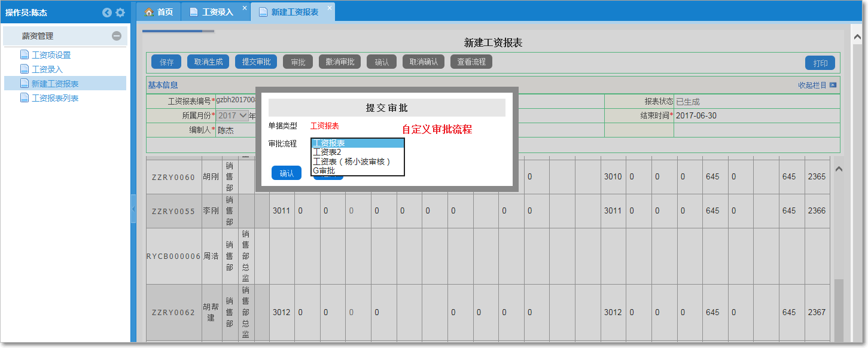The width and height of the screenshot is (868, 348).
Task: Click the document icon next to 工资录入
Action: [x=24, y=69]
